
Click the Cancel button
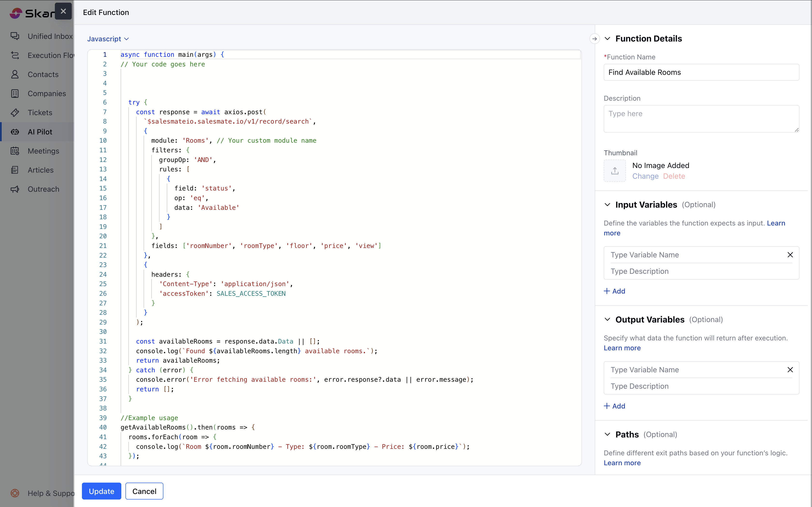pyautogui.click(x=144, y=491)
